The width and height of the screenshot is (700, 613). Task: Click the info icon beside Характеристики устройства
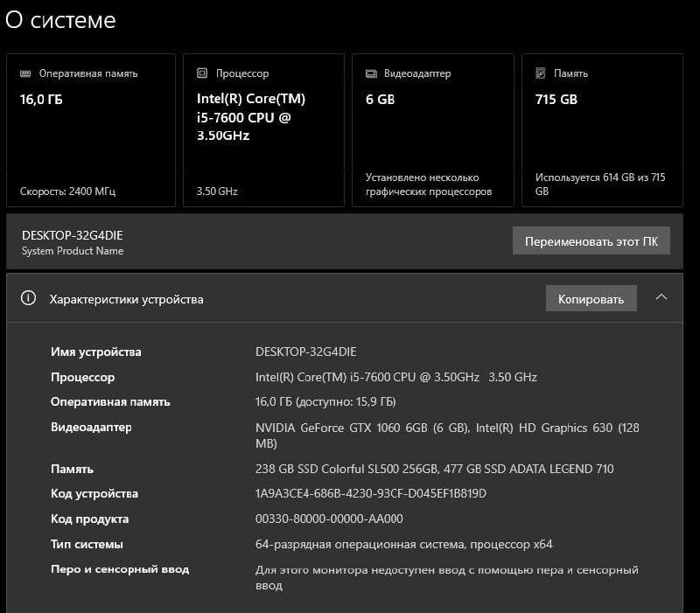click(x=29, y=298)
